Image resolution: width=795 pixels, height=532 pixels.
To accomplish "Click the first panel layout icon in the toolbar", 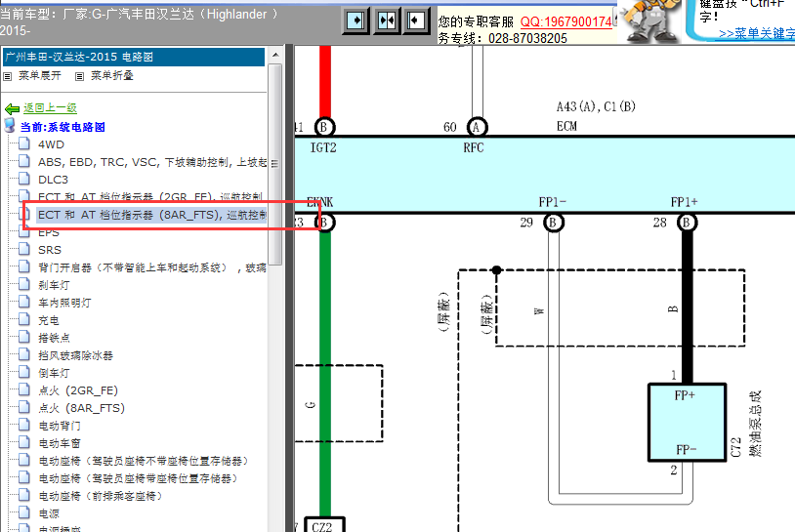I will pyautogui.click(x=356, y=20).
